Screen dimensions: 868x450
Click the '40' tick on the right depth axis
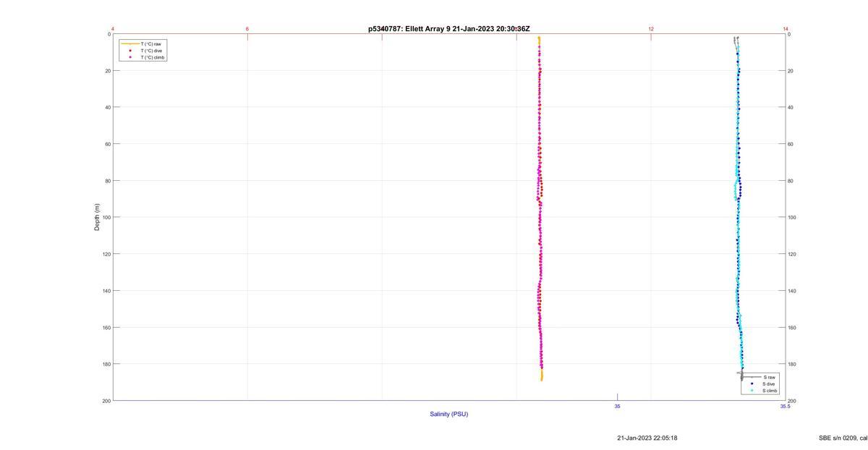click(791, 107)
